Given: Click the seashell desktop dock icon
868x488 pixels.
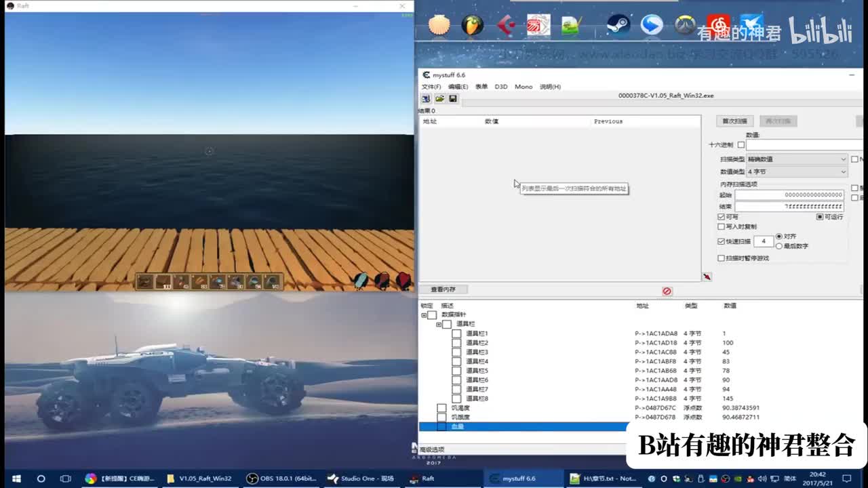Looking at the screenshot, I should 439,26.
